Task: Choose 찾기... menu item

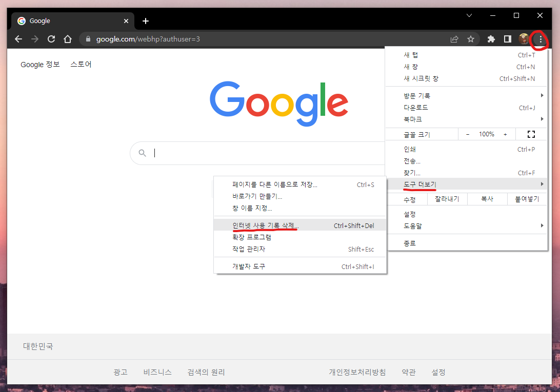Action: pyautogui.click(x=466, y=173)
